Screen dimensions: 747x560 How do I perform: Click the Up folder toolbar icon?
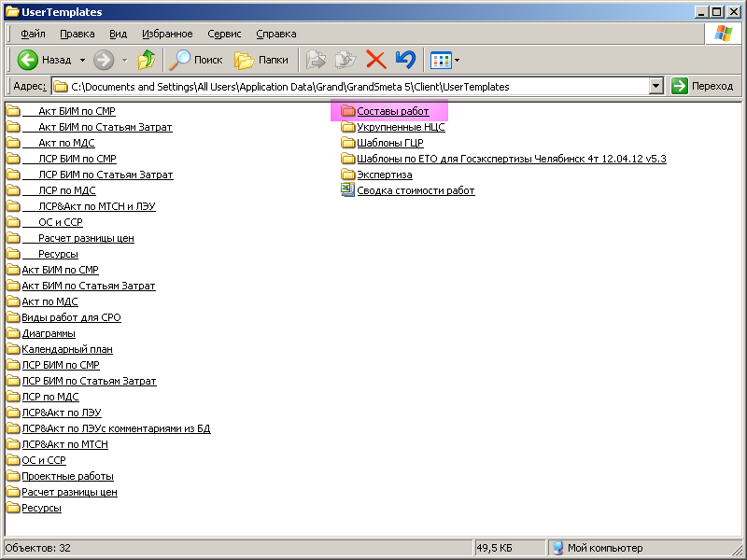pos(147,60)
